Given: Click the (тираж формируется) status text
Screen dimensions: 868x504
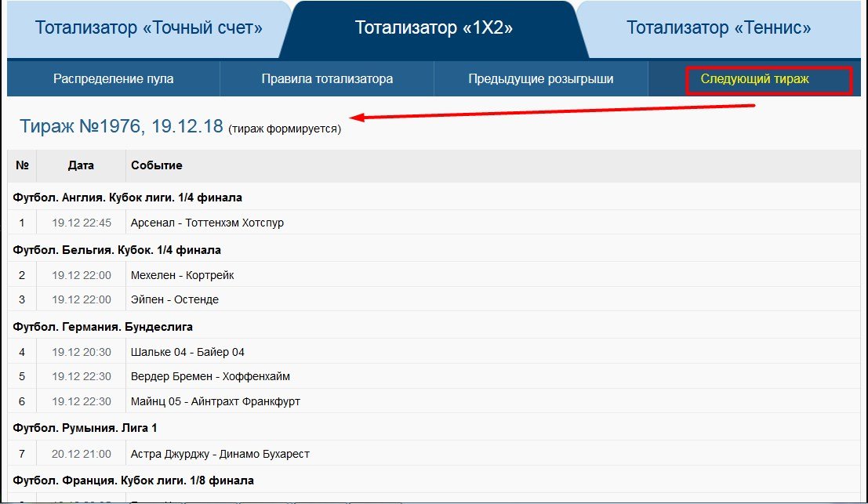Looking at the screenshot, I should click(285, 129).
